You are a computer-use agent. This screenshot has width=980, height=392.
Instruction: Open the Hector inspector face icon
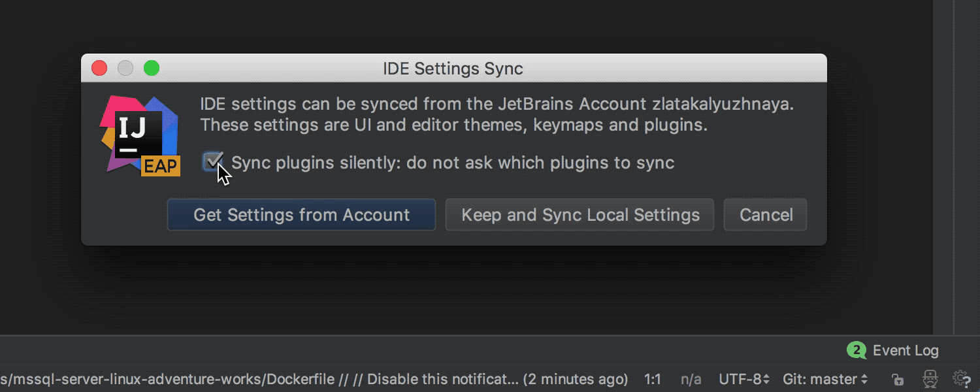pyautogui.click(x=930, y=379)
